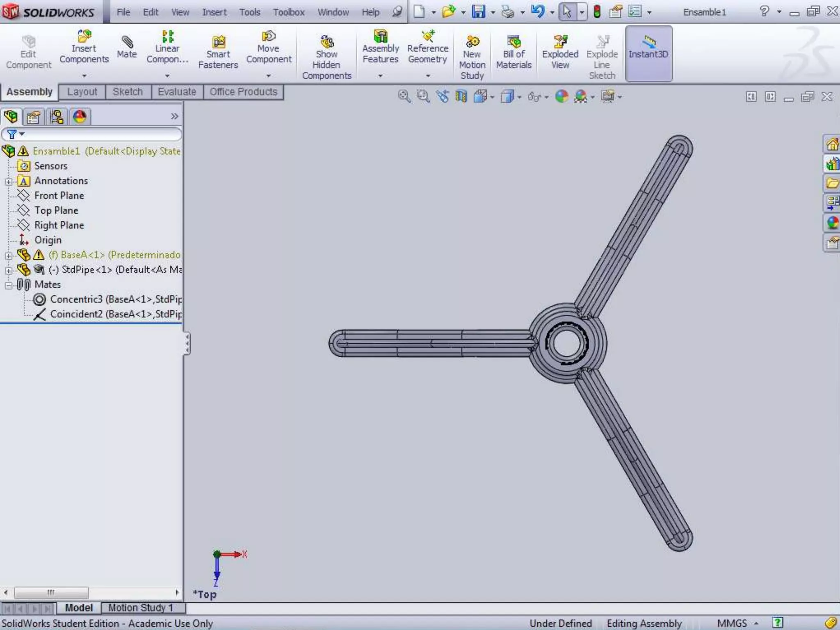The width and height of the screenshot is (840, 630).
Task: Click the feature tree horizontal scrollbar
Action: 51,592
